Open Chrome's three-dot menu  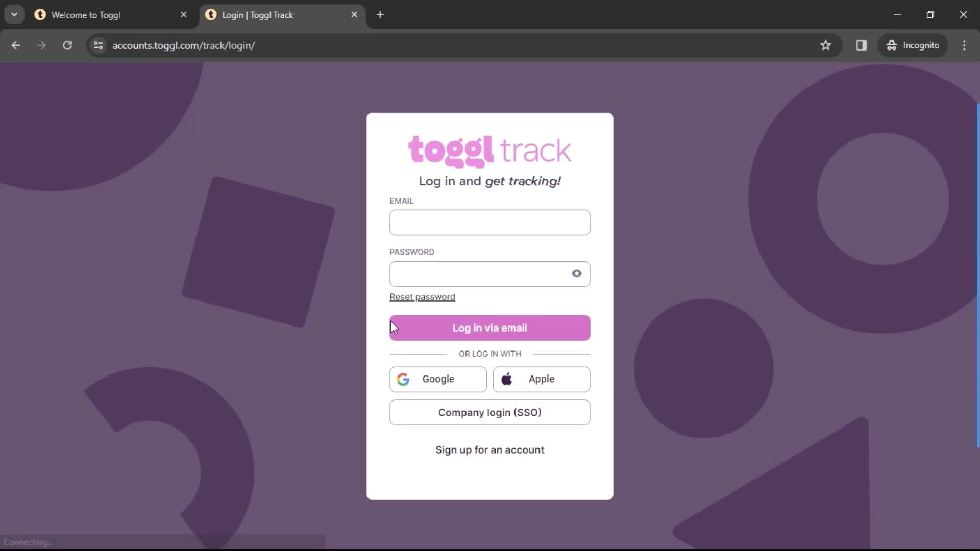(964, 45)
